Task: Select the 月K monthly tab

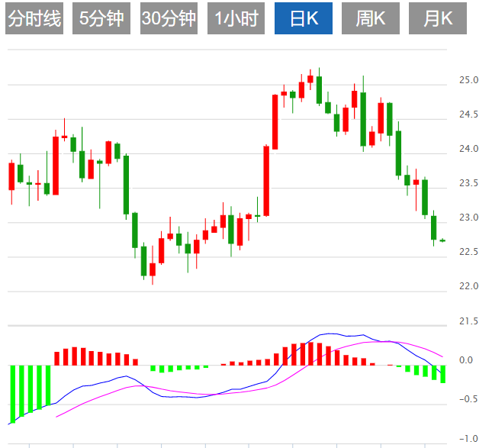Action: click(437, 19)
